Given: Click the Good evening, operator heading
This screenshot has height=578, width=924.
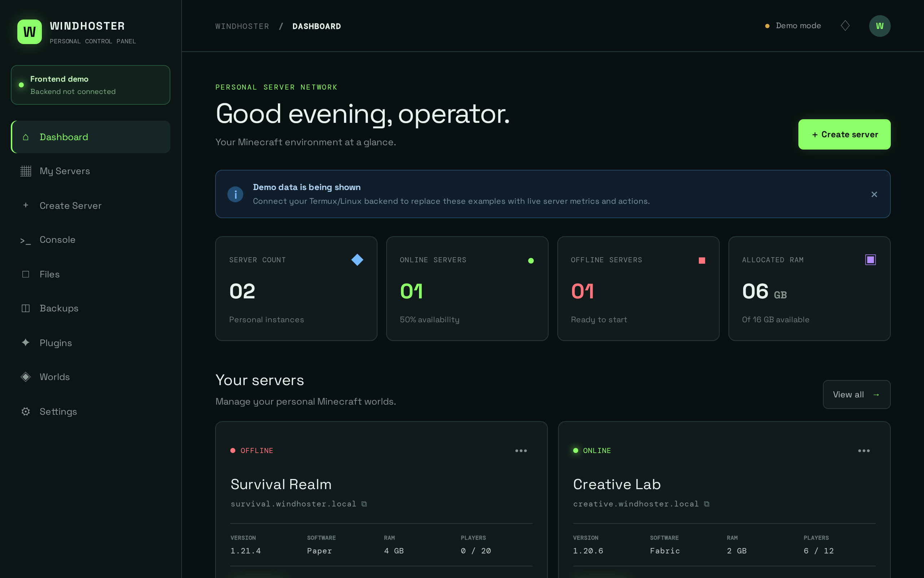Looking at the screenshot, I should tap(363, 114).
